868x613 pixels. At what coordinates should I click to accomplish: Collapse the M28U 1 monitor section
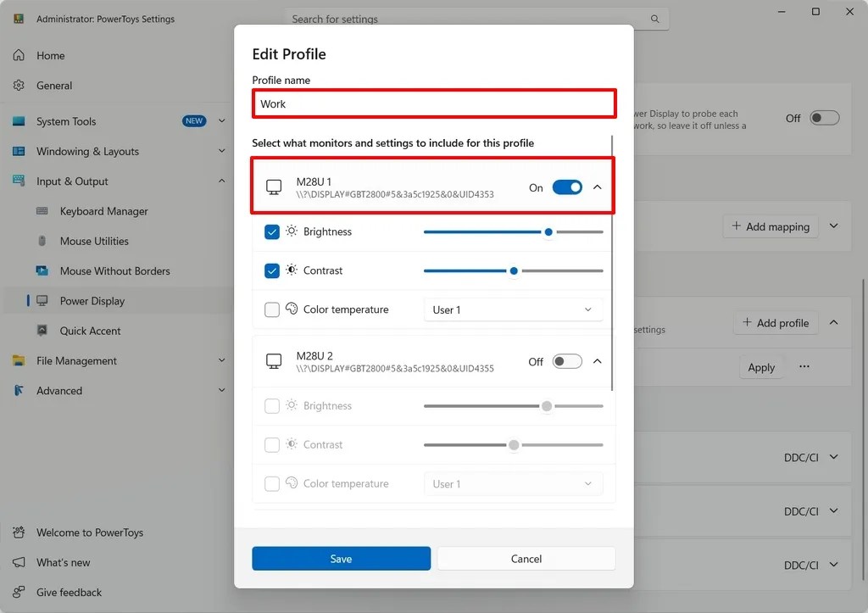tap(598, 187)
